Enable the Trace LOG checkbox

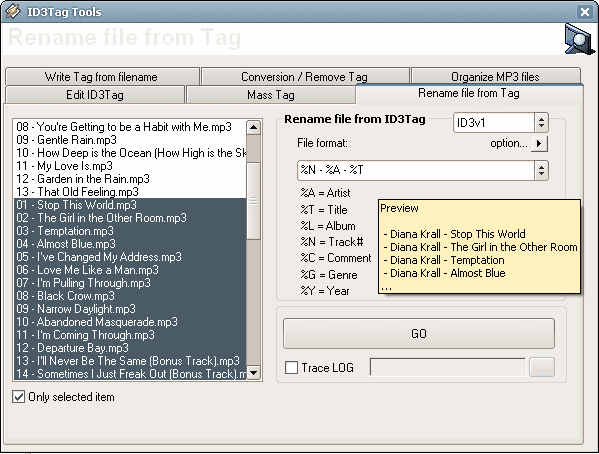[291, 368]
